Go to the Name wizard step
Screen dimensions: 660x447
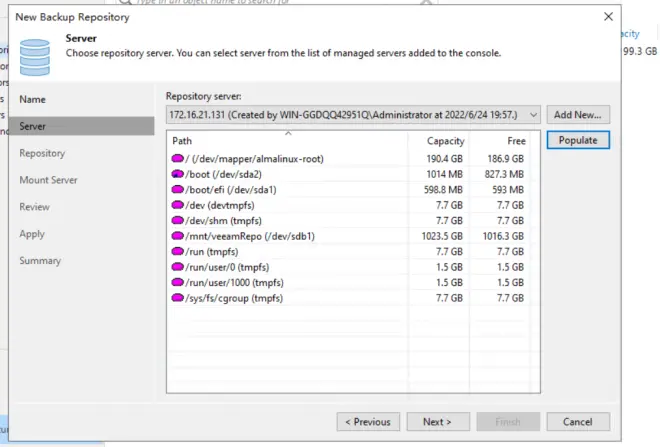tap(32, 99)
